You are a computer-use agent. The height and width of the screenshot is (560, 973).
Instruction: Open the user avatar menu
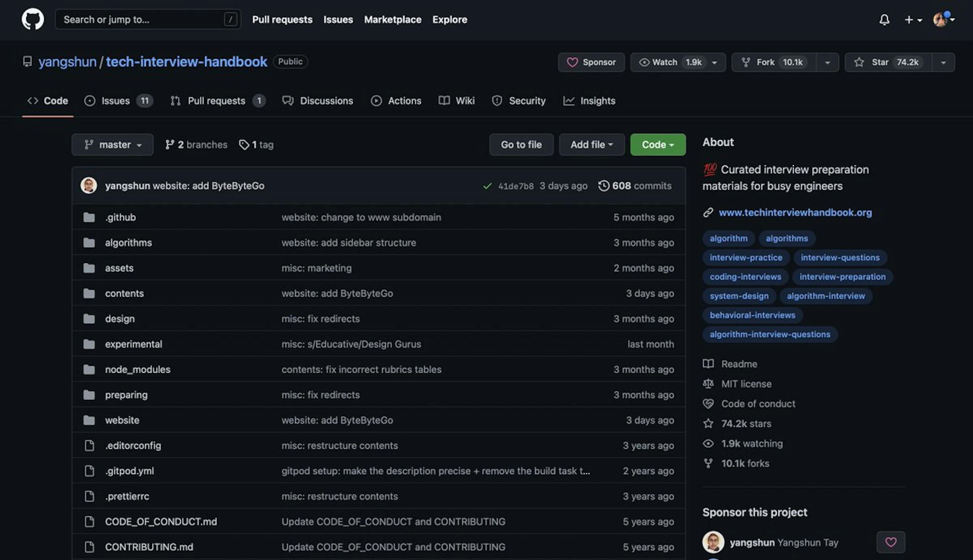[x=943, y=19]
